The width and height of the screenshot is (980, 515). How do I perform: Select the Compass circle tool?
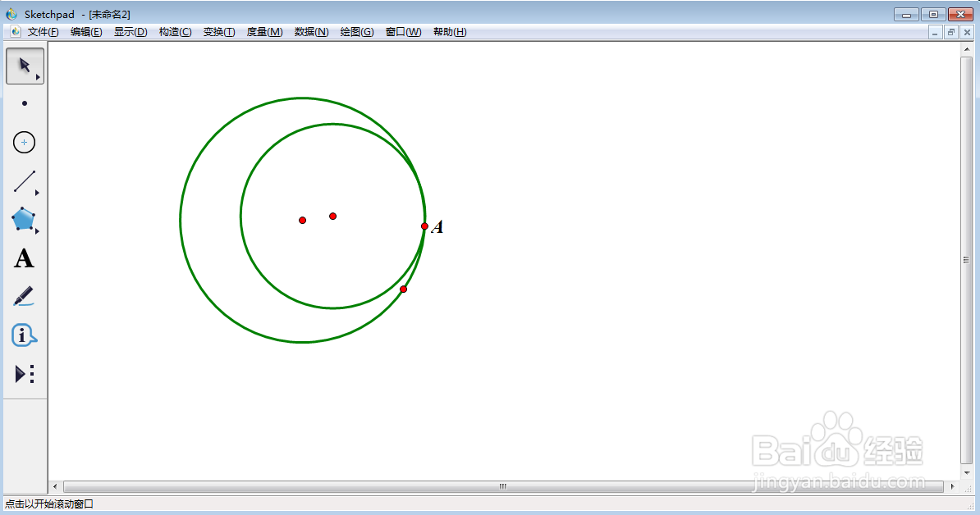(25, 143)
